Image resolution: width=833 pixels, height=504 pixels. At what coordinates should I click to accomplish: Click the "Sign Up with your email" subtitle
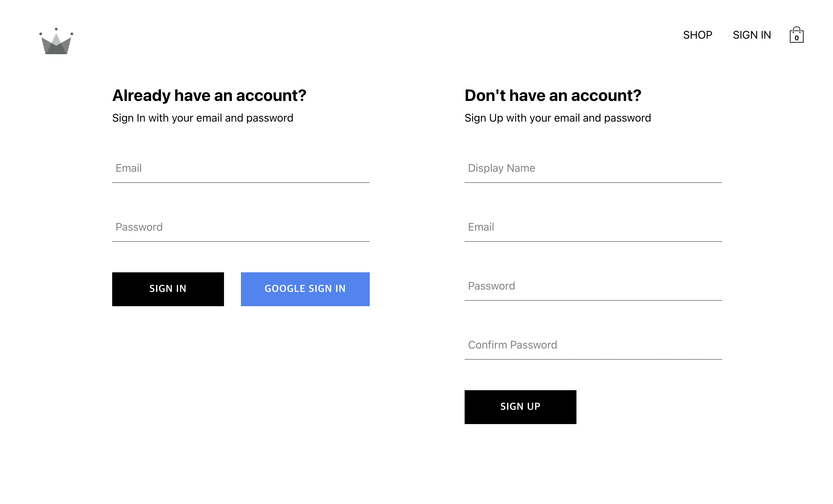coord(557,118)
